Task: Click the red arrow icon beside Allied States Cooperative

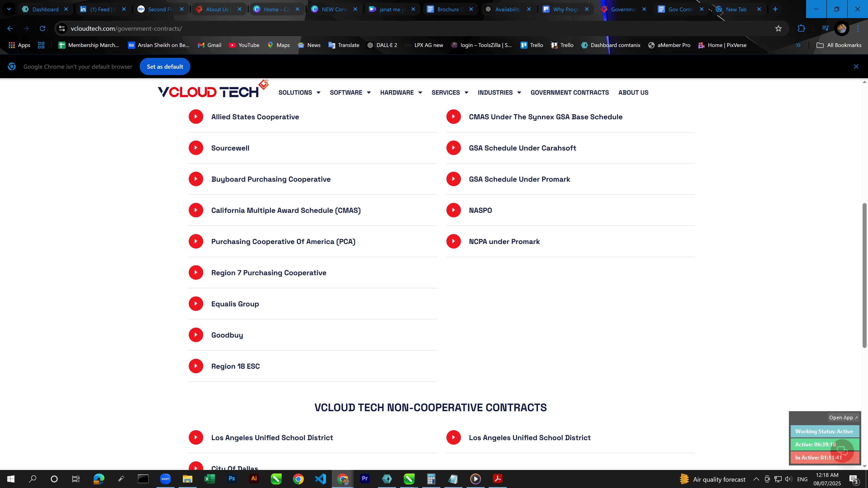Action: point(196,117)
